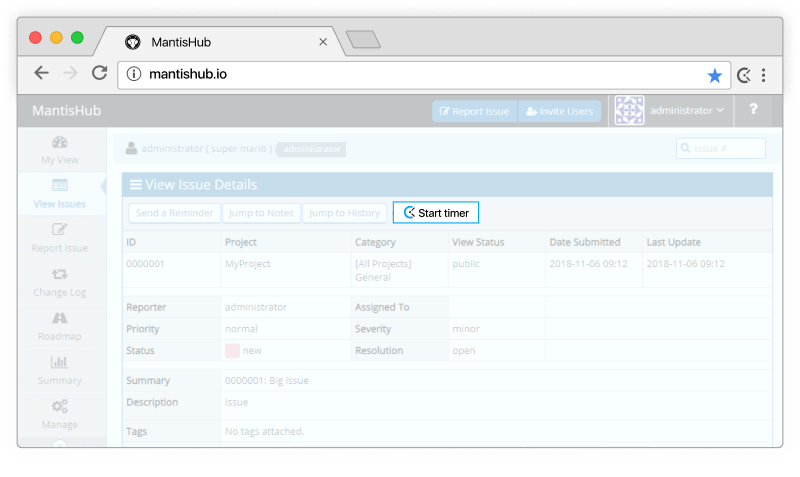Click the Send a Reminder button
The width and height of the screenshot is (800, 477).
174,213
